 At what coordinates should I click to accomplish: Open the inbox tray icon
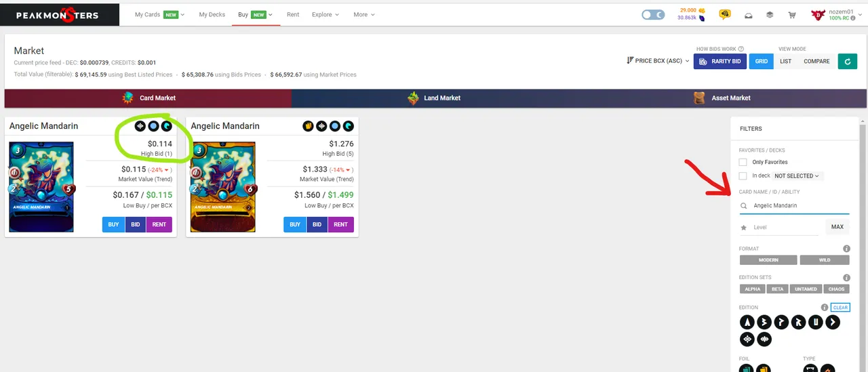(x=748, y=14)
